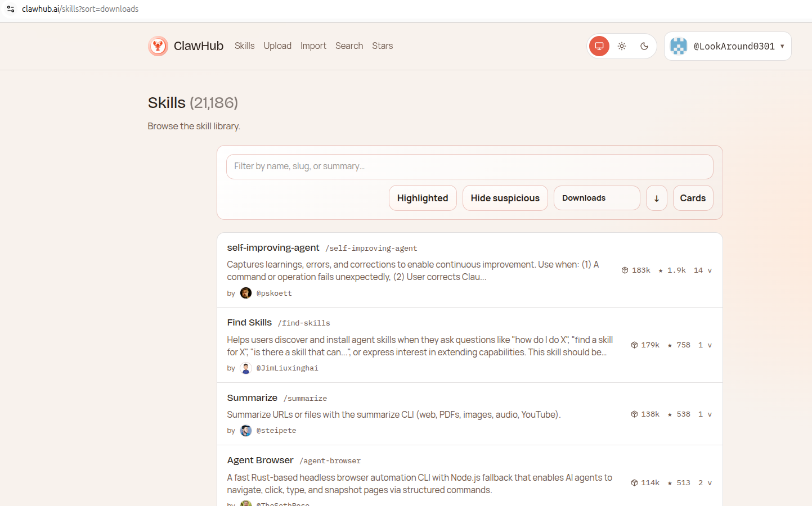
Task: Click the browser site info icon
Action: click(11, 9)
